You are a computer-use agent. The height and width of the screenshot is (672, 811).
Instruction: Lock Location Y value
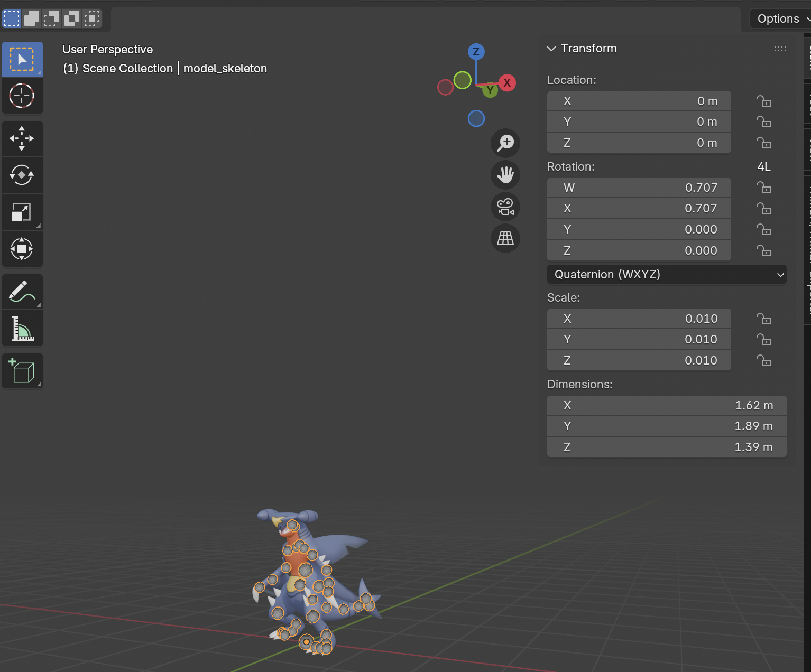click(x=764, y=122)
